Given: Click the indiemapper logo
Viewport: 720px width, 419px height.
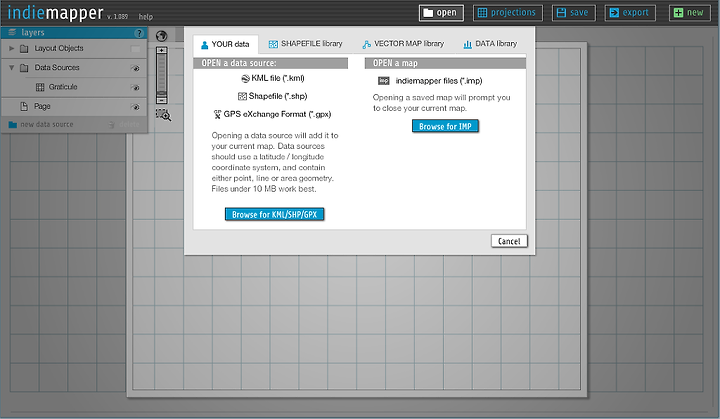Looking at the screenshot, I should point(56,13).
